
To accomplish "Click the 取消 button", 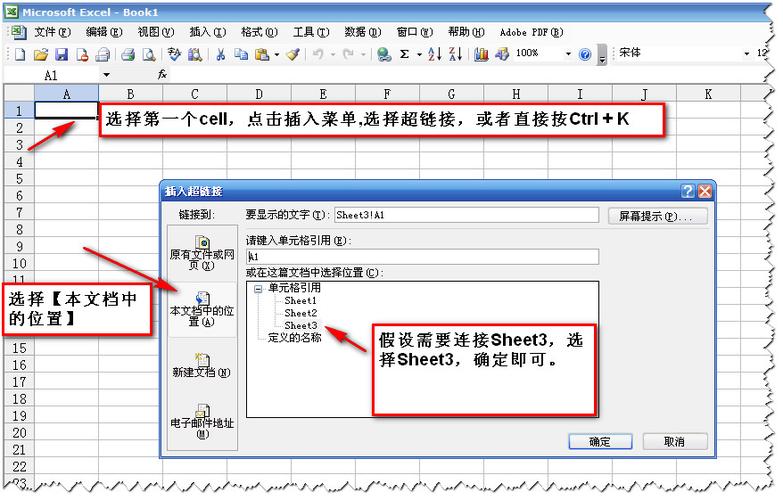I will (x=674, y=442).
